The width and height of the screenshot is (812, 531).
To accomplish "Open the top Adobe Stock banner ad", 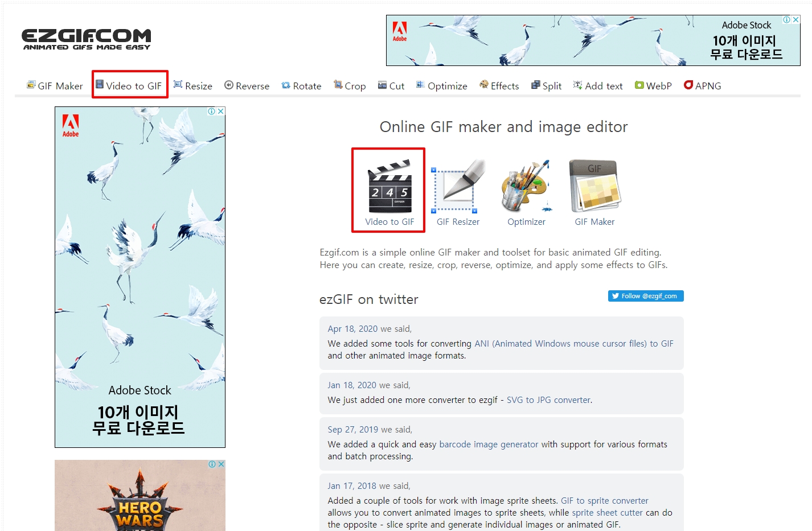I will tap(593, 40).
